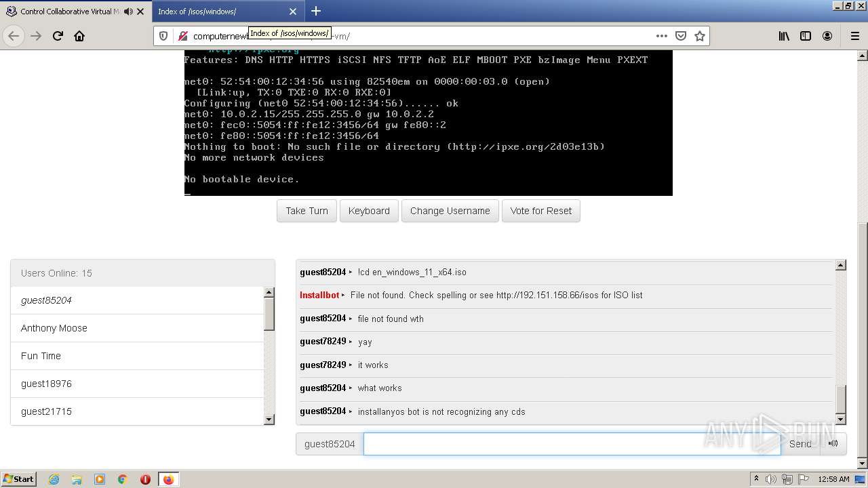
Task: Click the 'what works' chat message
Action: 380,388
